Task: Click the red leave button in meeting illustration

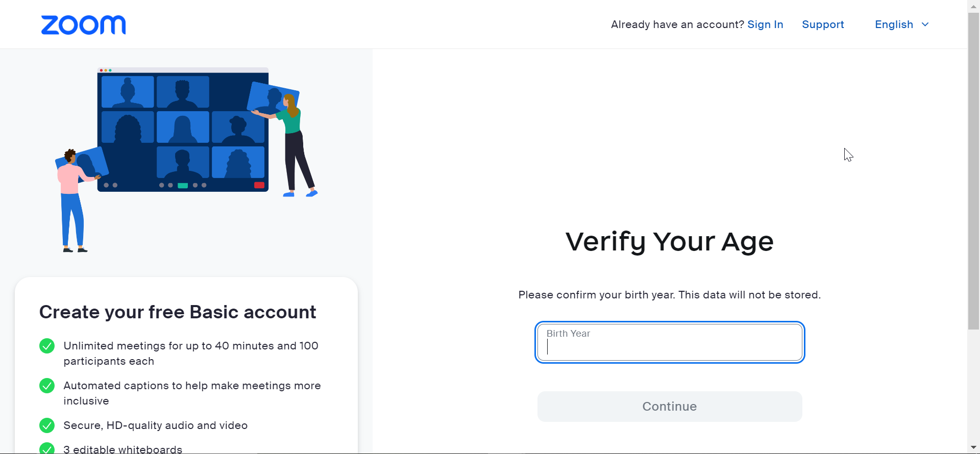Action: [x=259, y=184]
